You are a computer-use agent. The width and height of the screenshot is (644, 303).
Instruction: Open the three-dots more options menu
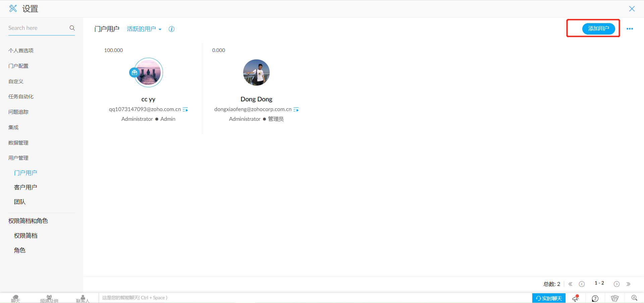[x=630, y=29]
